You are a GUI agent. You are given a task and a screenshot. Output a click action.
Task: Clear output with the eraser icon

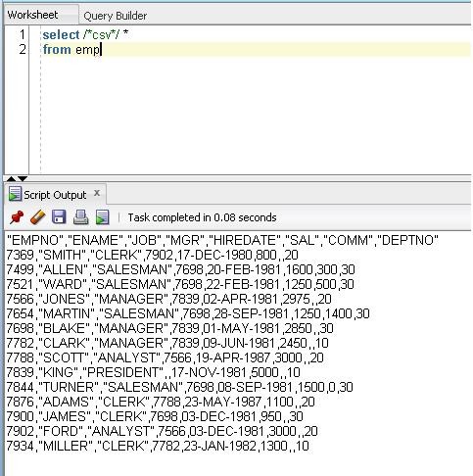click(x=37, y=217)
